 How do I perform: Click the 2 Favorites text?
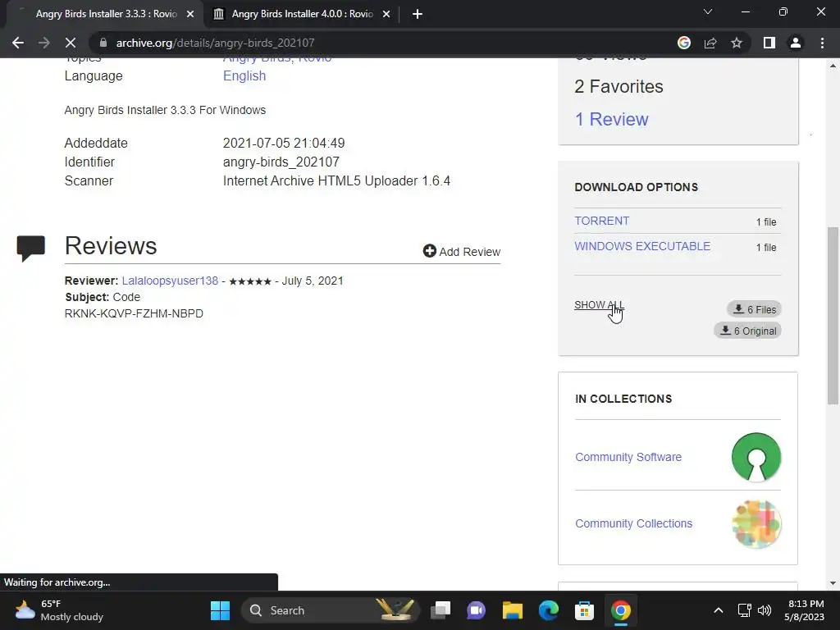pos(619,87)
